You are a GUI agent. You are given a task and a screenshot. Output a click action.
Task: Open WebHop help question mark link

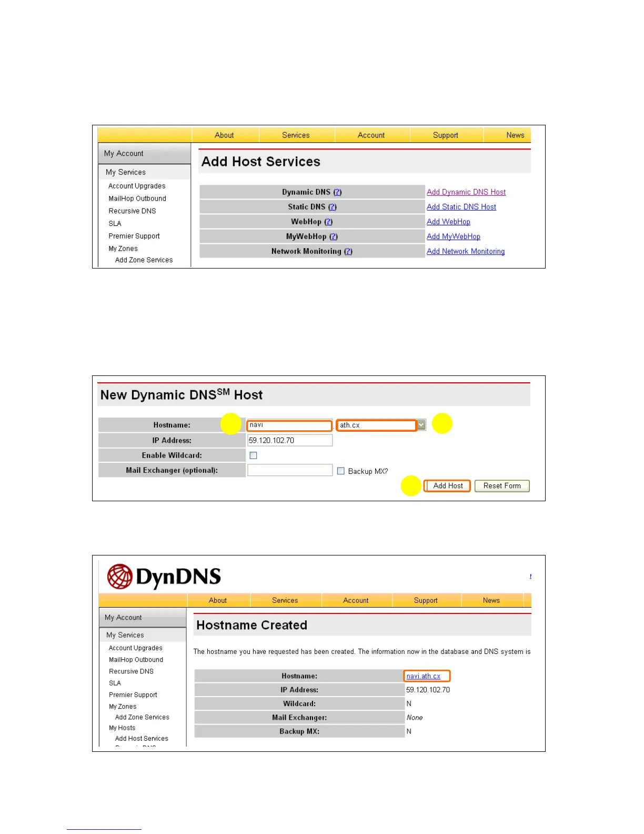pos(329,222)
